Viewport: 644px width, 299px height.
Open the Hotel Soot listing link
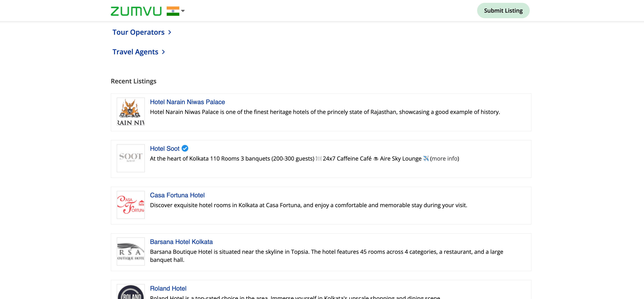pyautogui.click(x=164, y=148)
